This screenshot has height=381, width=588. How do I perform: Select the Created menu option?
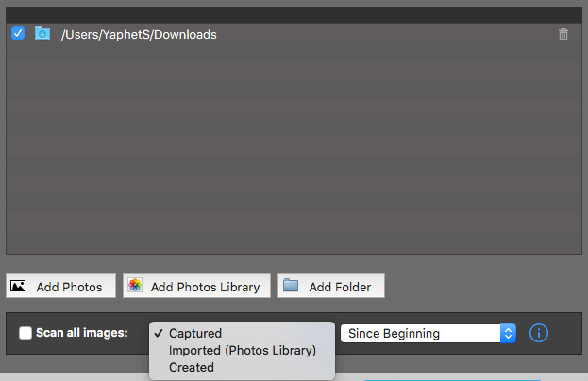[192, 367]
